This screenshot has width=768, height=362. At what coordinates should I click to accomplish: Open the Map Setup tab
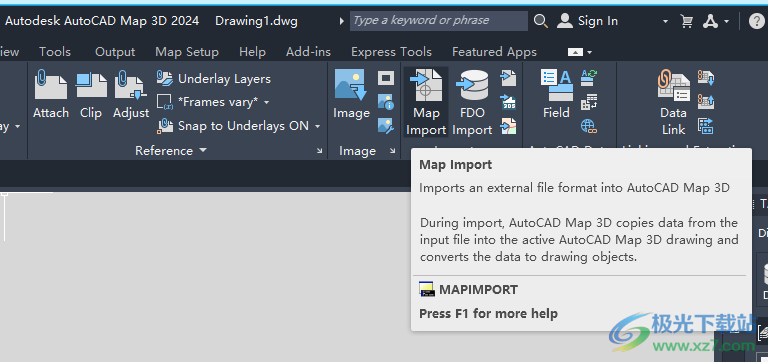coord(187,52)
